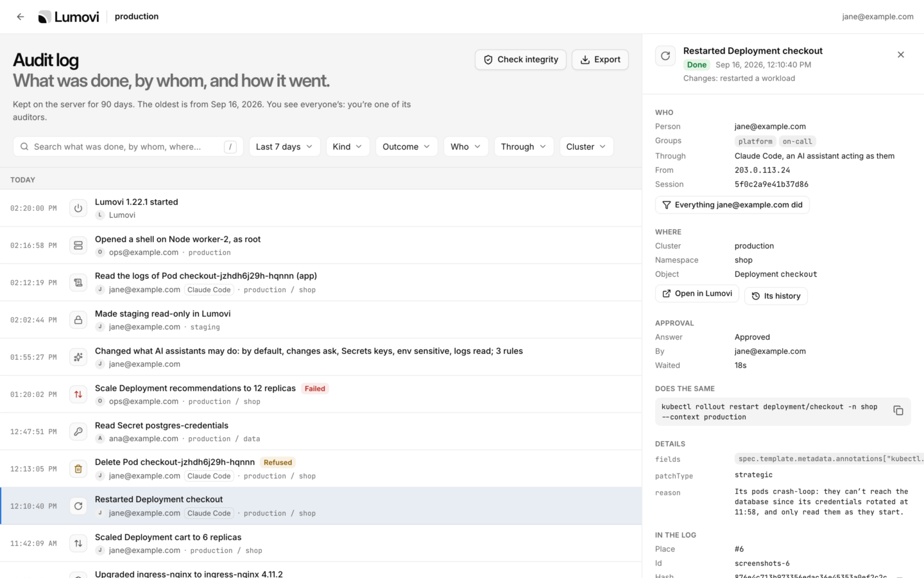Focus the audit log search field
Viewport: 924px width, 578px height.
click(x=128, y=146)
